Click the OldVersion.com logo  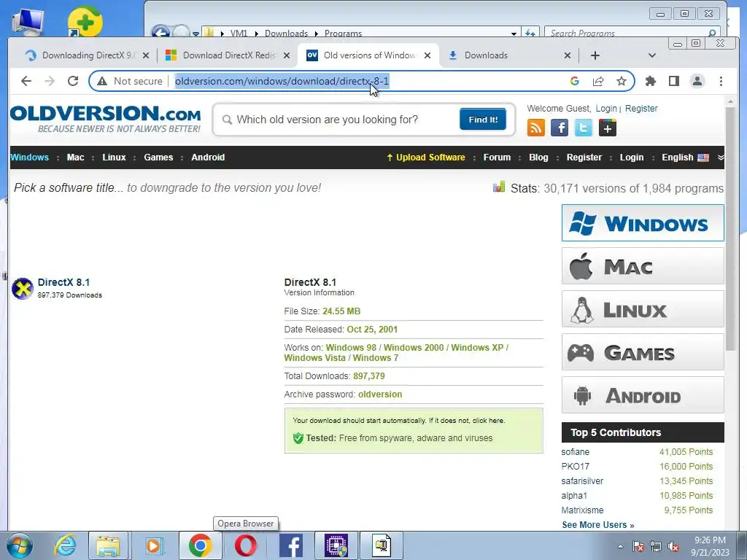tap(105, 119)
